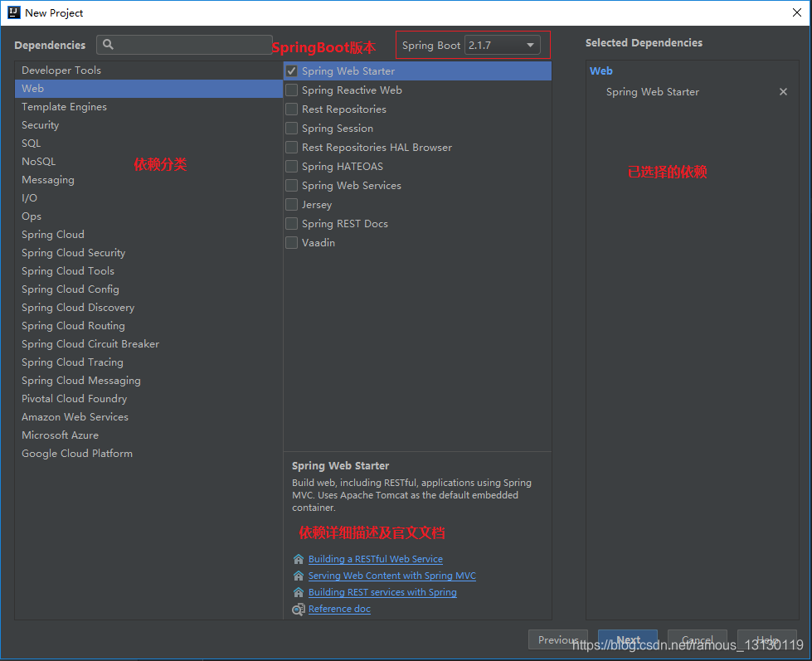Check the Spring Web Services option
Image resolution: width=812 pixels, height=661 pixels.
(292, 185)
